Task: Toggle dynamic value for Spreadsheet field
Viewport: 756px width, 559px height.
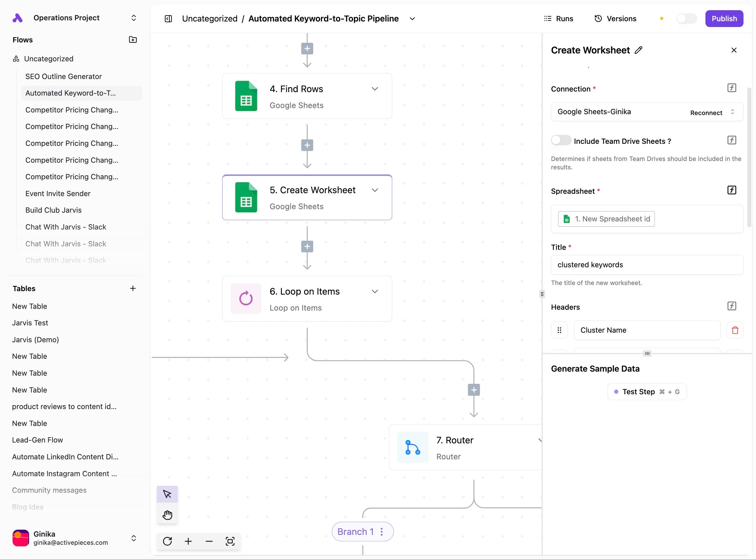Action: coord(731,190)
